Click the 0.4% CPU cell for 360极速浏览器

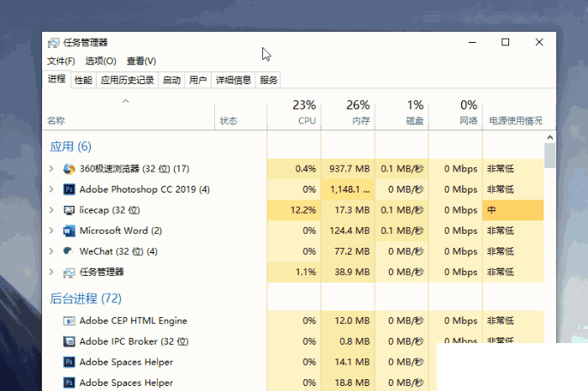coord(294,169)
